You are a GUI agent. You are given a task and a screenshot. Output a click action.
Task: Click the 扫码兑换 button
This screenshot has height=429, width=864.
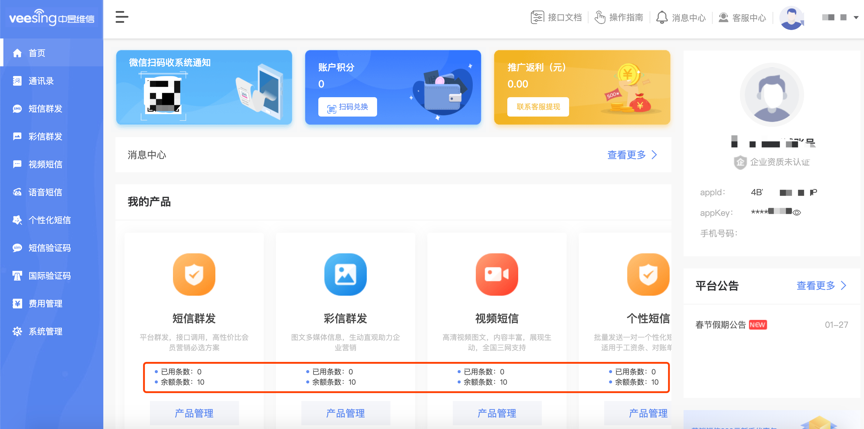(x=348, y=107)
